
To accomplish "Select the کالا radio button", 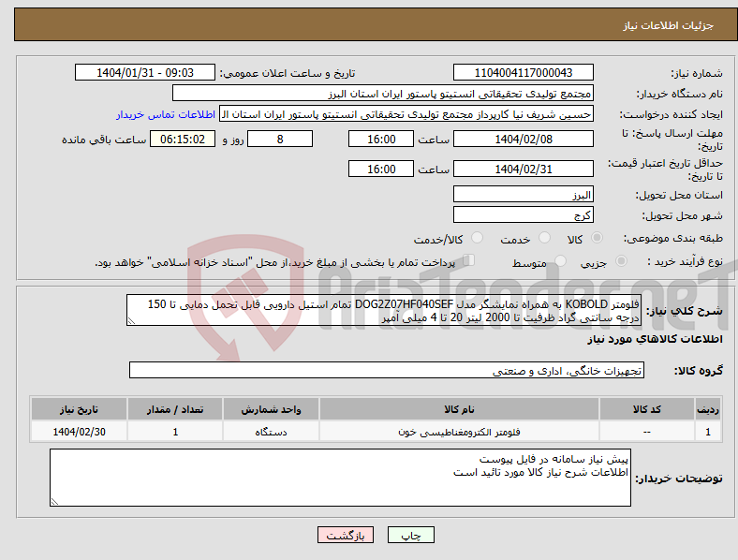I will click(597, 238).
